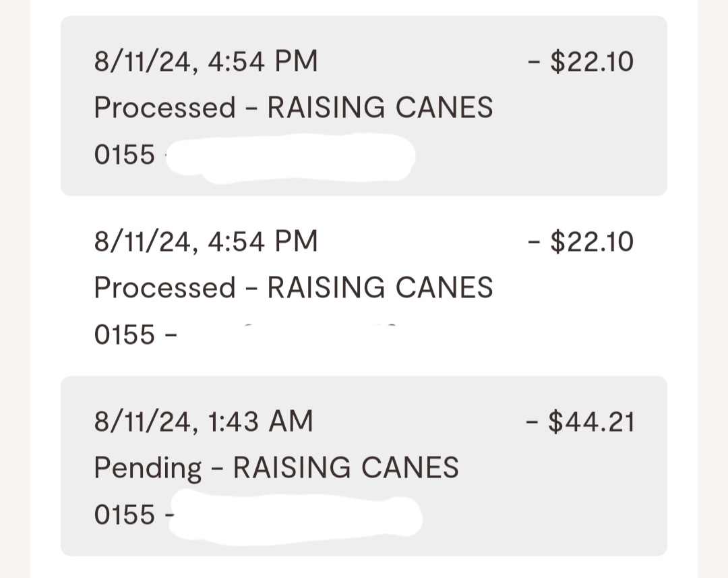Click the "Processed" word in the white-background row
The height and width of the screenshot is (578, 728).
164,288
